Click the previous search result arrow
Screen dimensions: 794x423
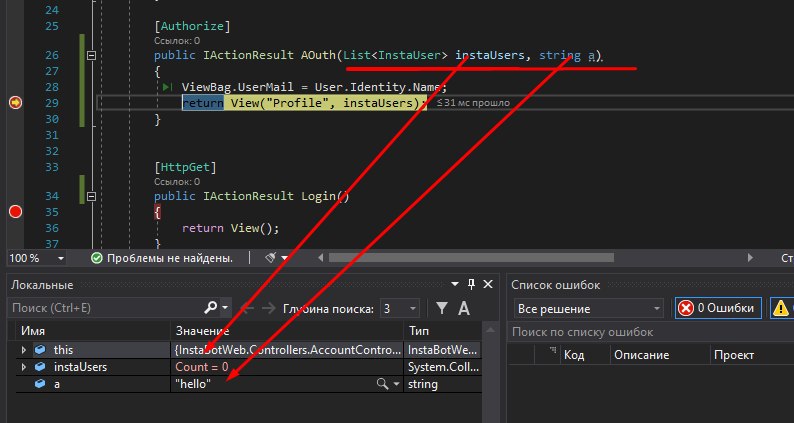click(x=247, y=308)
